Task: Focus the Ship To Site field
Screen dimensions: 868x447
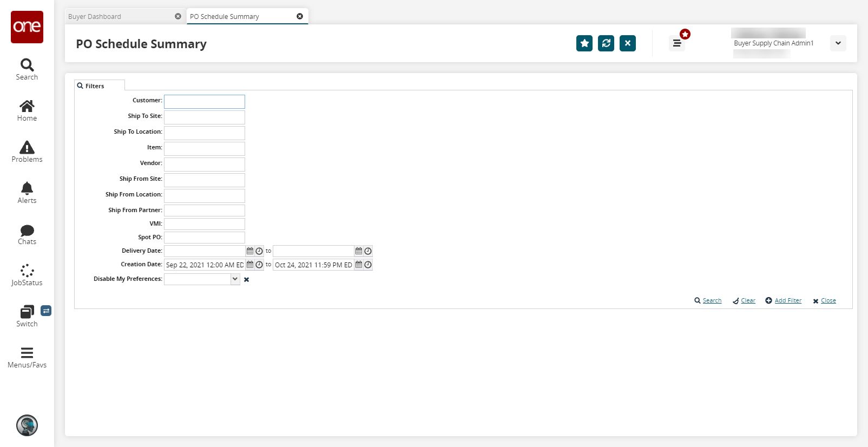Action: 205,117
